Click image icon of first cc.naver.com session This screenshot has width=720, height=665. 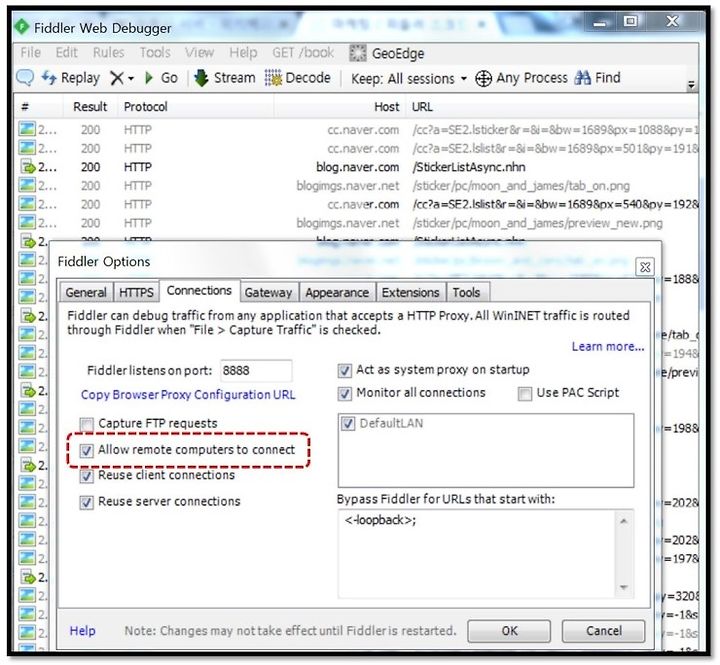pos(27,129)
